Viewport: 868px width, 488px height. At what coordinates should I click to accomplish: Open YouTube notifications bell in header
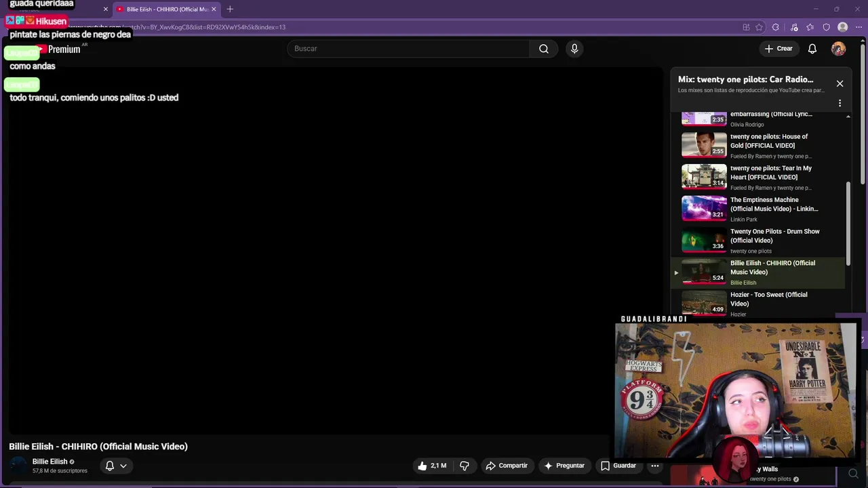click(812, 49)
